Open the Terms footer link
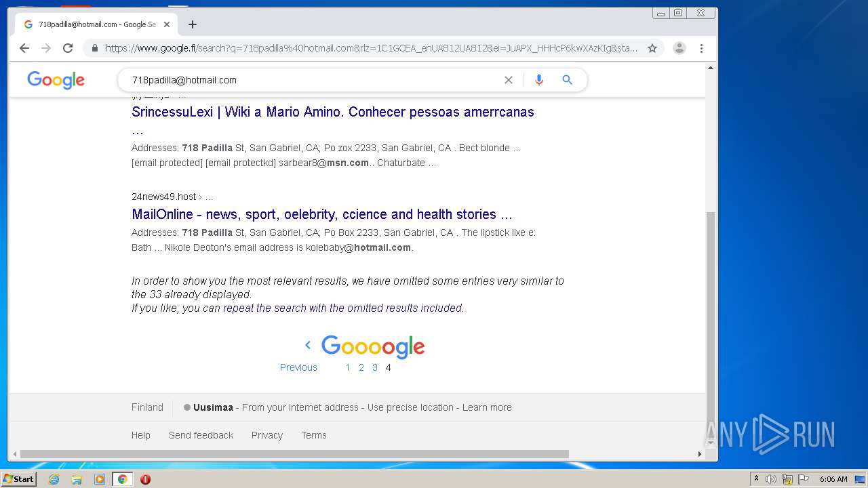The width and height of the screenshot is (868, 488). pyautogui.click(x=314, y=435)
